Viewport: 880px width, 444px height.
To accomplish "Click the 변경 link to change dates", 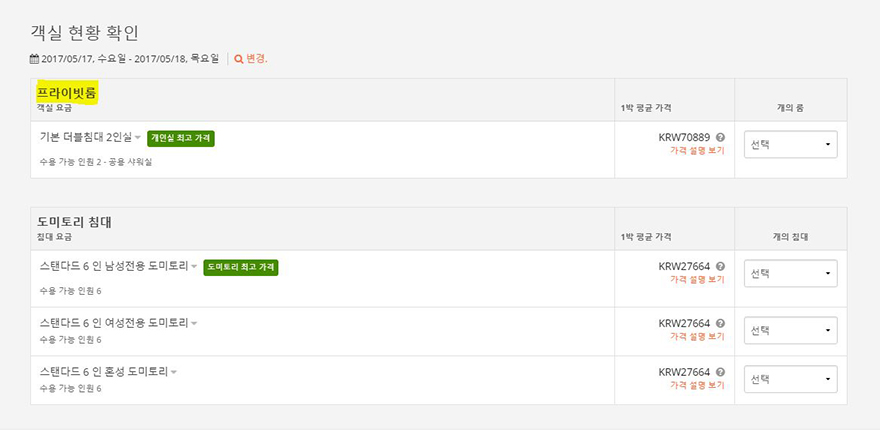I will [x=256, y=59].
